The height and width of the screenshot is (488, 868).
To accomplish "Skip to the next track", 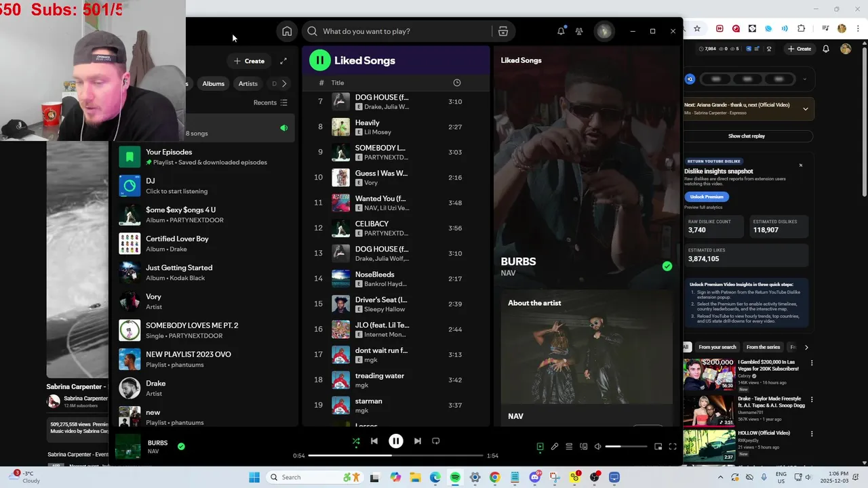I will click(x=418, y=441).
